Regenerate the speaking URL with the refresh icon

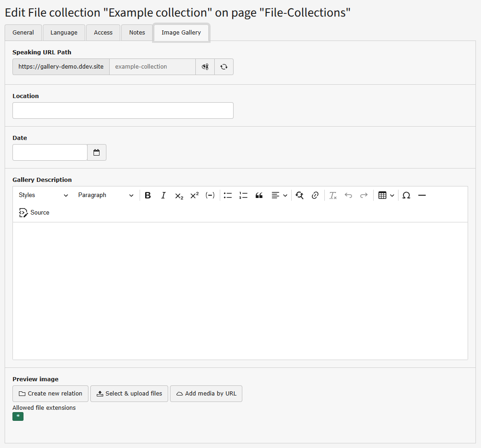[224, 66]
